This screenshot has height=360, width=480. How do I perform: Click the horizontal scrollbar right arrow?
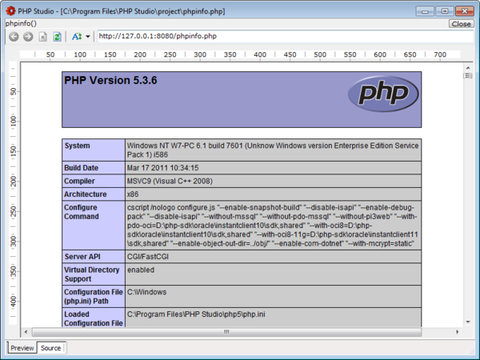457,332
